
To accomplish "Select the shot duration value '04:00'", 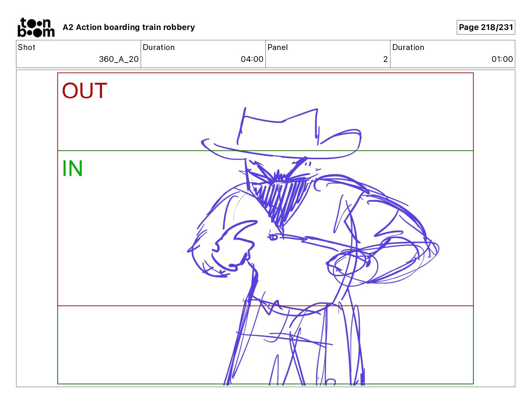I will pos(252,59).
